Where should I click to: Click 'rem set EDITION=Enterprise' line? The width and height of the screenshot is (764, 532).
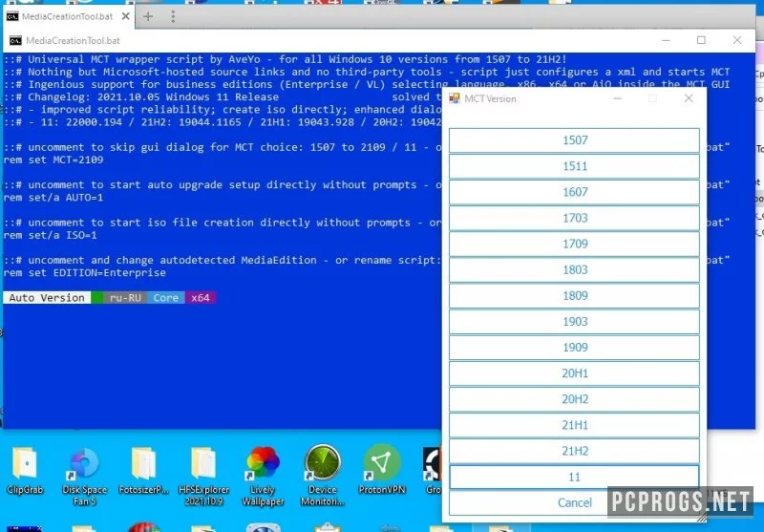tap(85, 273)
